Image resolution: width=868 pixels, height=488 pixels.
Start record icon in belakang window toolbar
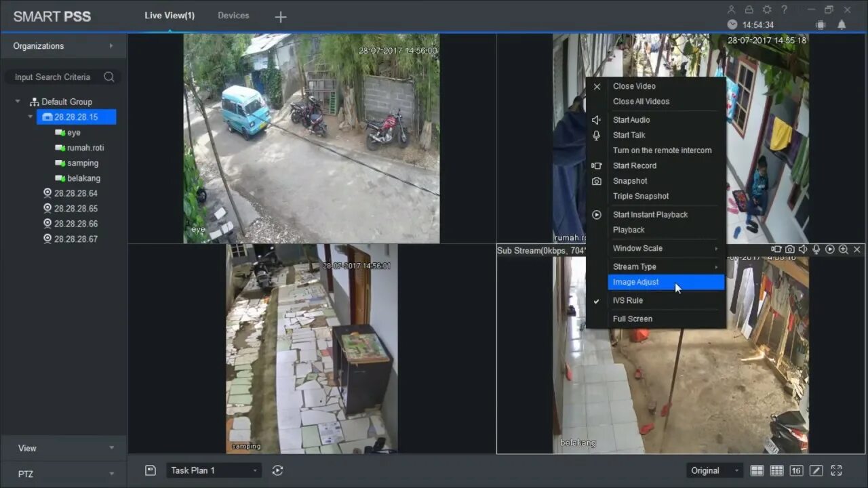click(x=776, y=250)
